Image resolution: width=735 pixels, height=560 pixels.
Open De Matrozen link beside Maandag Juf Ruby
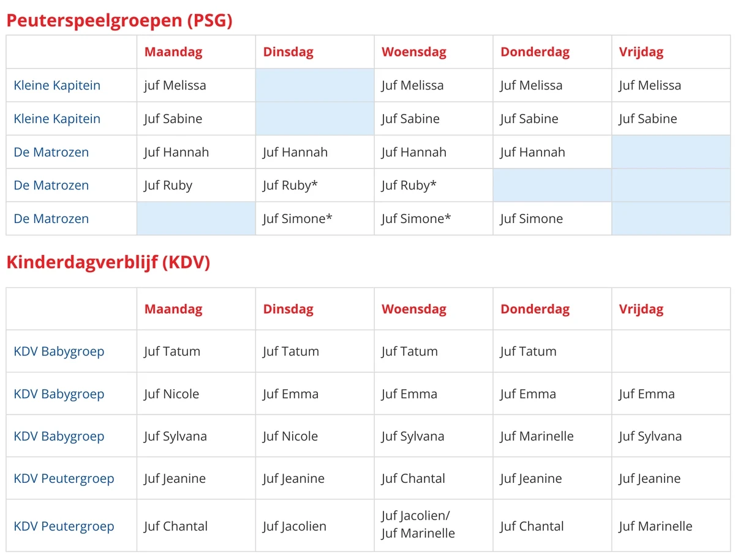point(51,185)
